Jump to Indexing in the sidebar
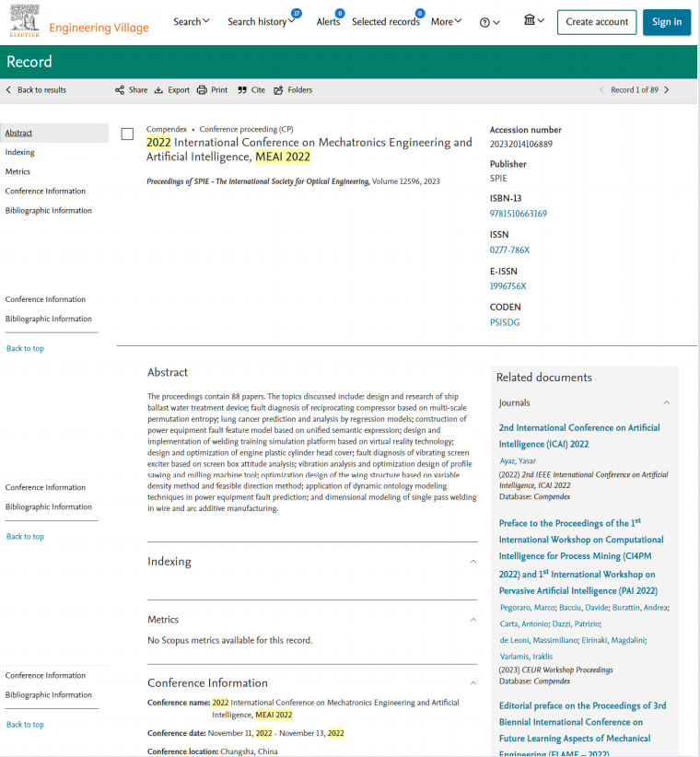 coord(19,152)
